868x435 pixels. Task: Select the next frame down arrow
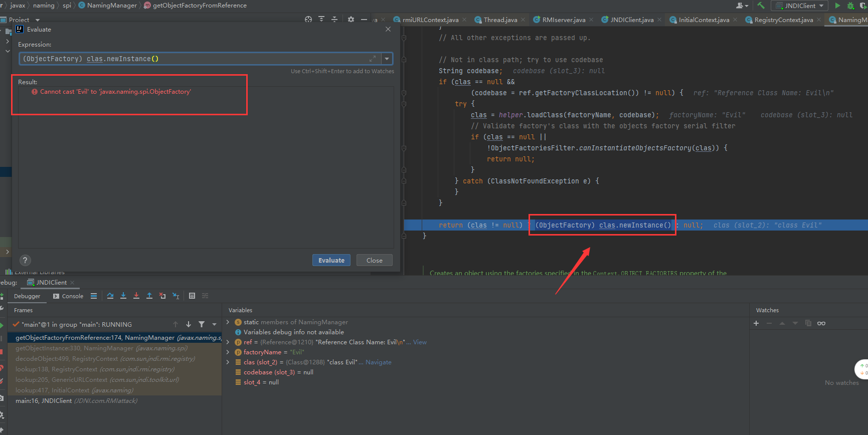point(189,324)
